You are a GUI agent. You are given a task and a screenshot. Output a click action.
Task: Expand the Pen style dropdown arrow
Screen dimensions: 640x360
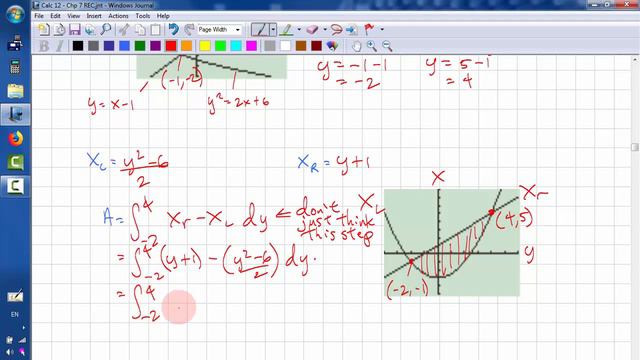pos(273,29)
